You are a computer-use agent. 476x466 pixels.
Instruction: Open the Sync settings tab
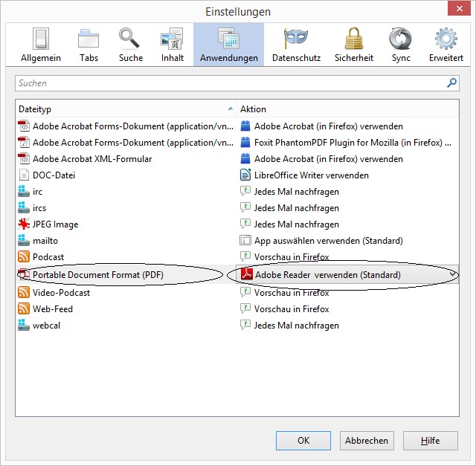tap(401, 45)
